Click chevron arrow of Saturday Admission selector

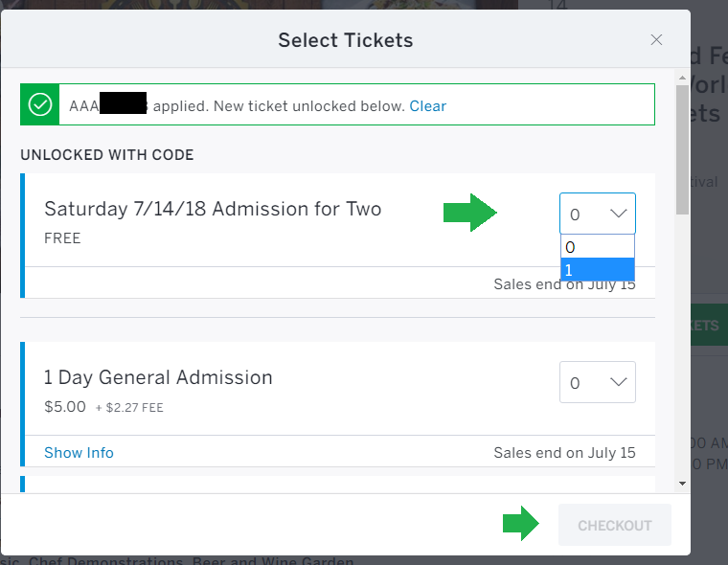coord(619,214)
